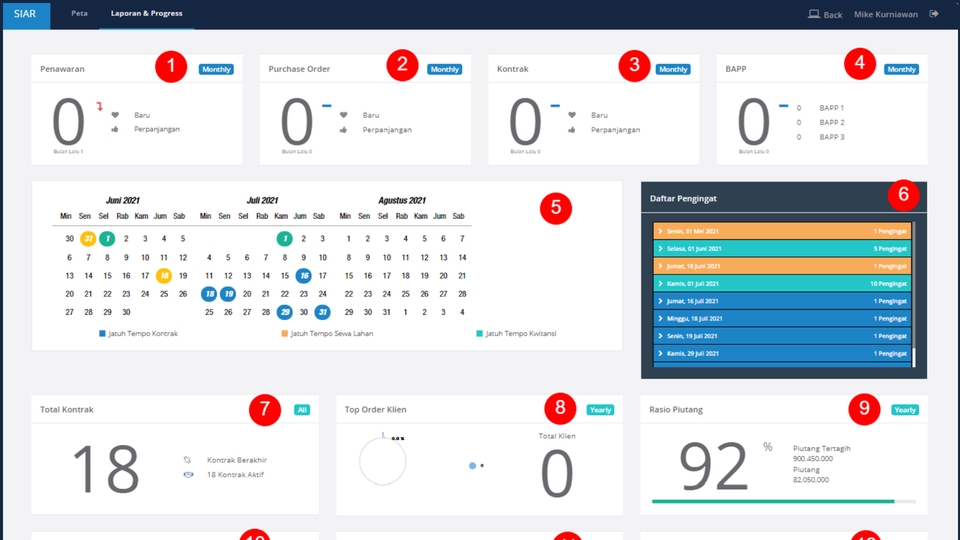
Task: Click the Kontrak Berakhir label
Action: [236, 460]
